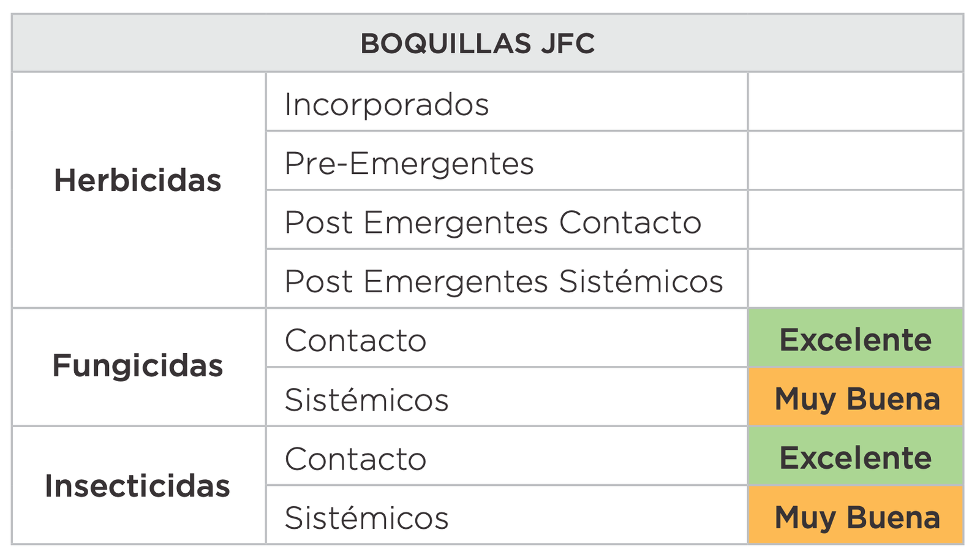The image size is (980, 554).
Task: Click green Excelente cell for Insecticidas Contacto
Action: click(x=855, y=458)
